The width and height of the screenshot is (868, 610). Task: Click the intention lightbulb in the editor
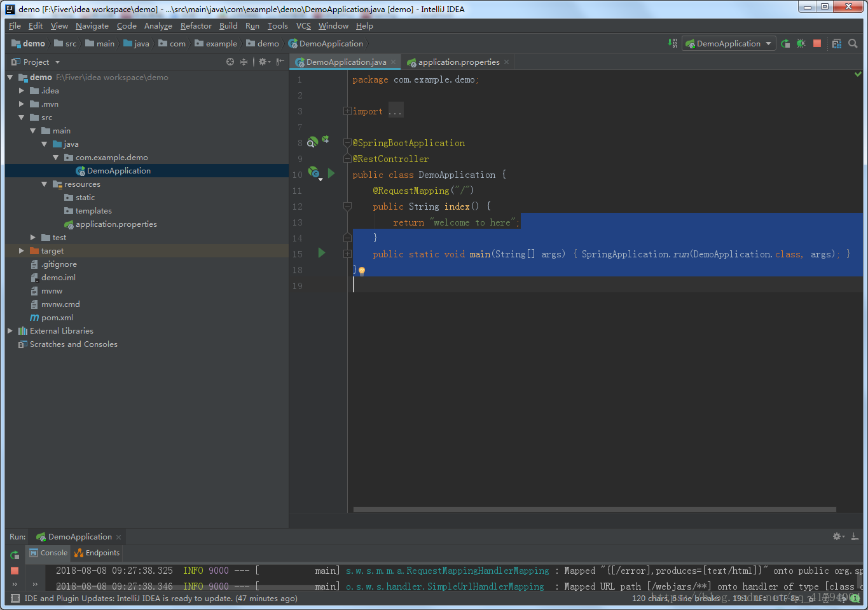coord(361,271)
